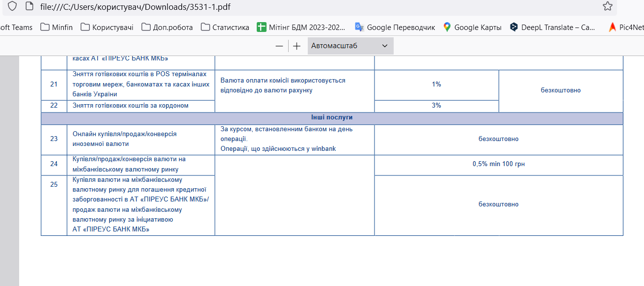Click the Операції, що здійснюються у winbank text

tap(278, 149)
